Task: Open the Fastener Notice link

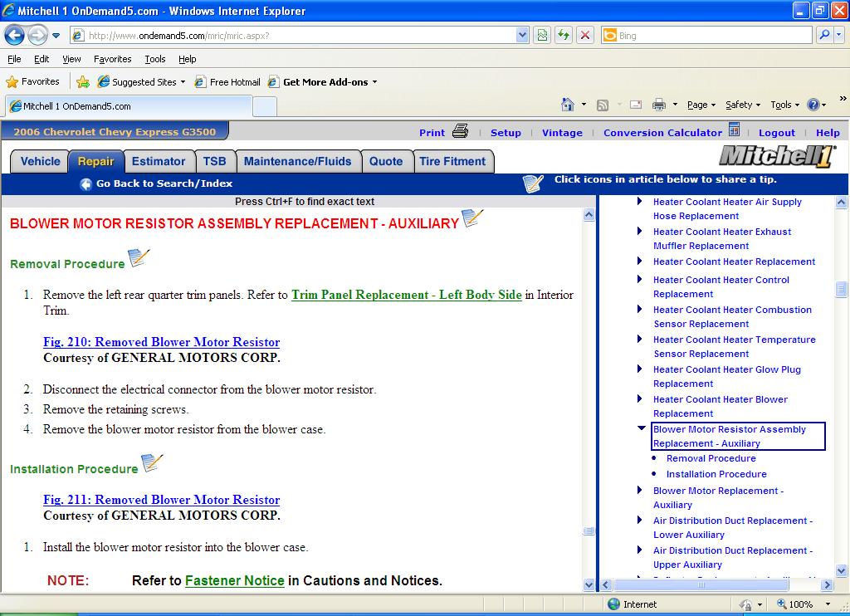Action: [x=235, y=581]
